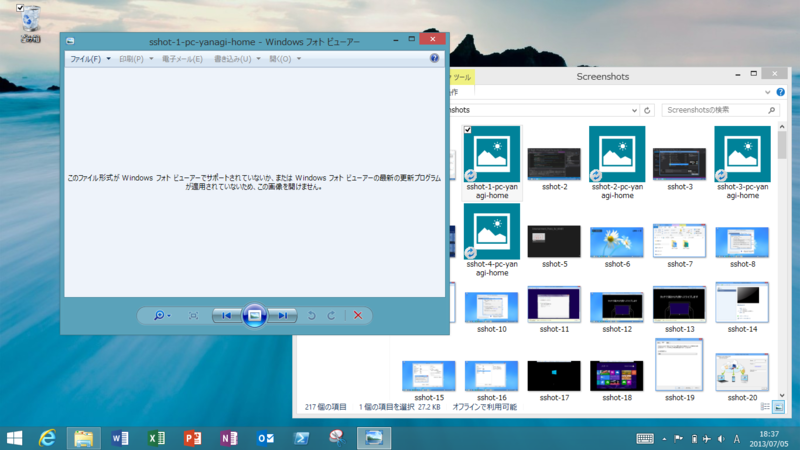Open PowerShell from the taskbar
Image resolution: width=800 pixels, height=450 pixels.
pyautogui.click(x=301, y=438)
